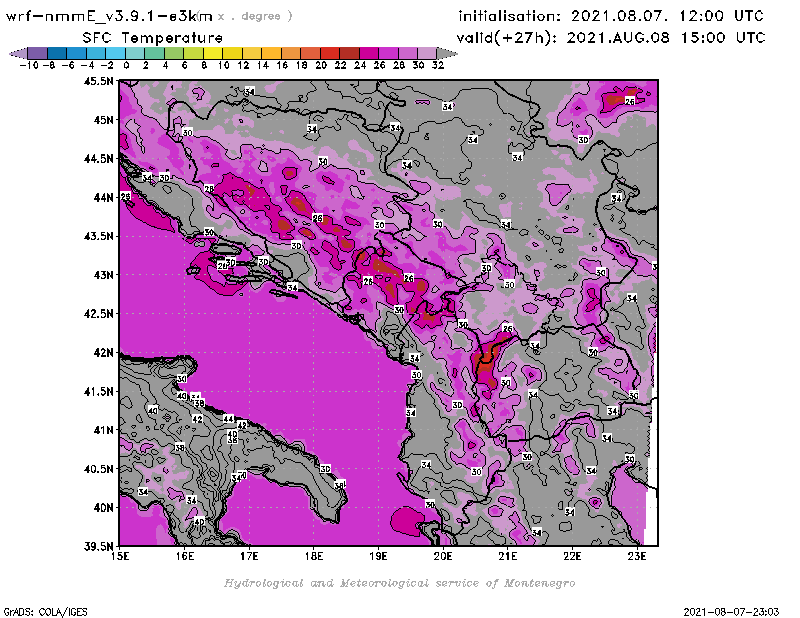Click the '41N' latitude label
The width and height of the screenshot is (800, 618).
(x=104, y=430)
